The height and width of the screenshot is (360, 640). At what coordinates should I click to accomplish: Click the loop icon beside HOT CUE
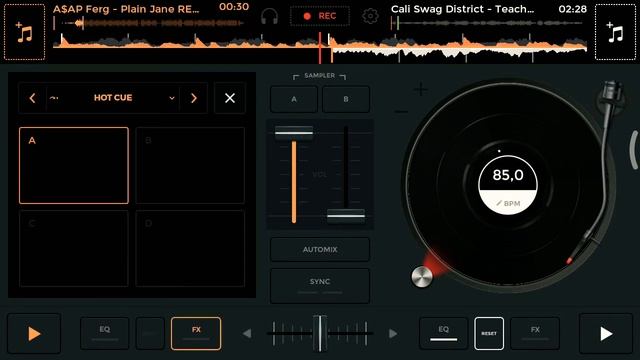(54, 98)
